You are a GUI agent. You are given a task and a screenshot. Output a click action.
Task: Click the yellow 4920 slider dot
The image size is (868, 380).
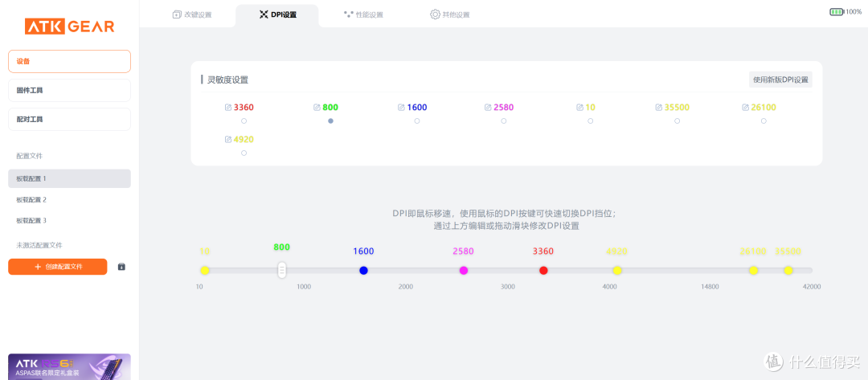tap(616, 270)
